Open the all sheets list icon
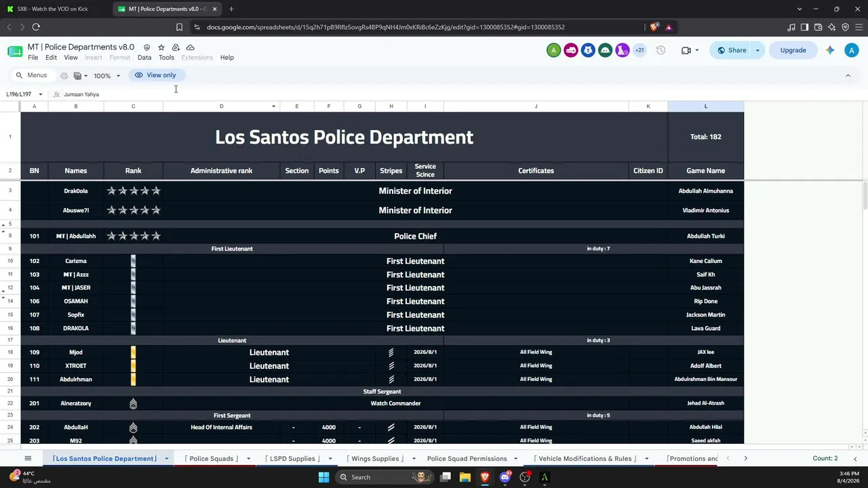This screenshot has height=488, width=868. [x=28, y=459]
